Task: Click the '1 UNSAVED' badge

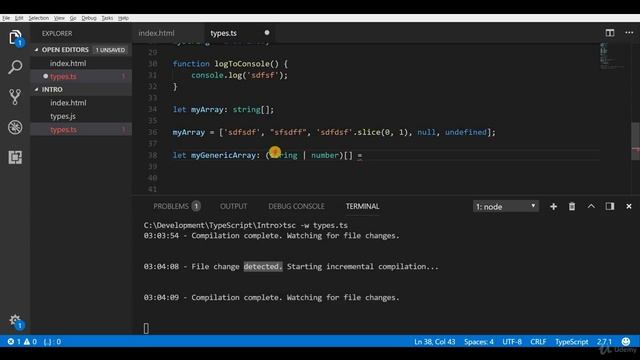Action: pos(110,50)
